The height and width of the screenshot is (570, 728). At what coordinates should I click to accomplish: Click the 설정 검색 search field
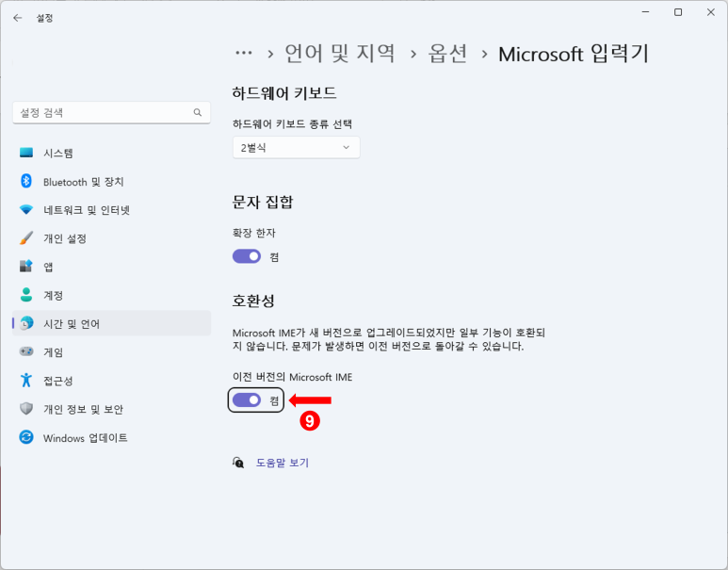tap(111, 112)
